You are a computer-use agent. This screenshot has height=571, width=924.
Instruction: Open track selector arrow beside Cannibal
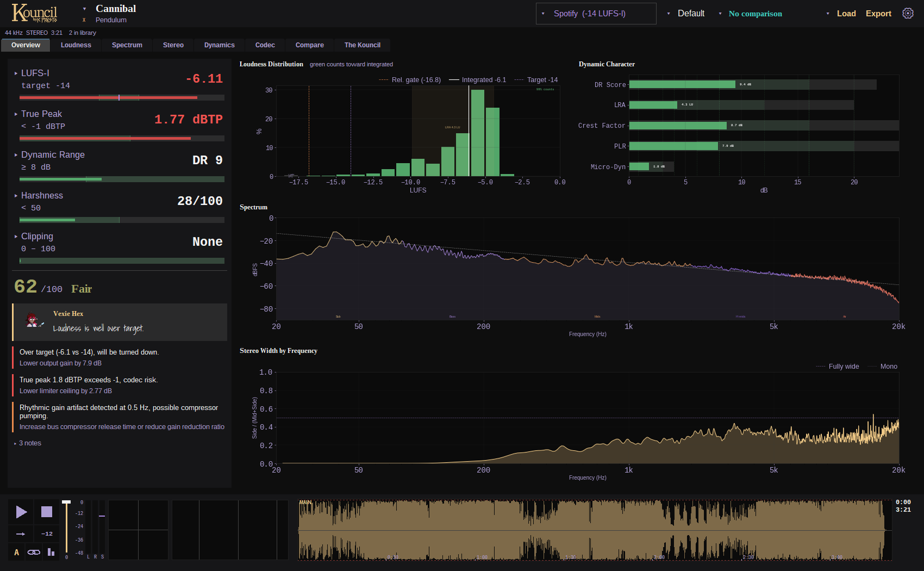tap(84, 9)
